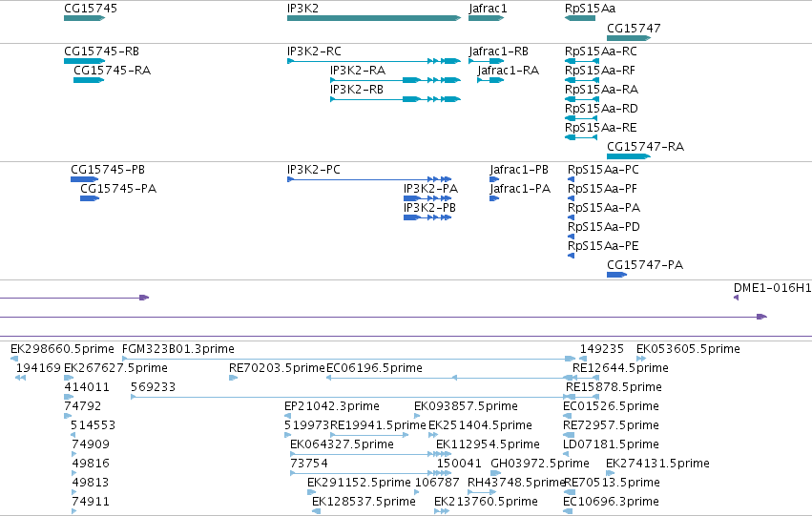Click the EK251404.5prime EST label
Viewport: 812px width, 516px height.
(481, 426)
